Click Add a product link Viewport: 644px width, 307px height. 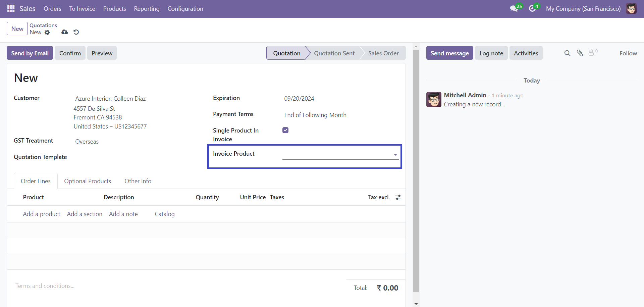point(42,214)
